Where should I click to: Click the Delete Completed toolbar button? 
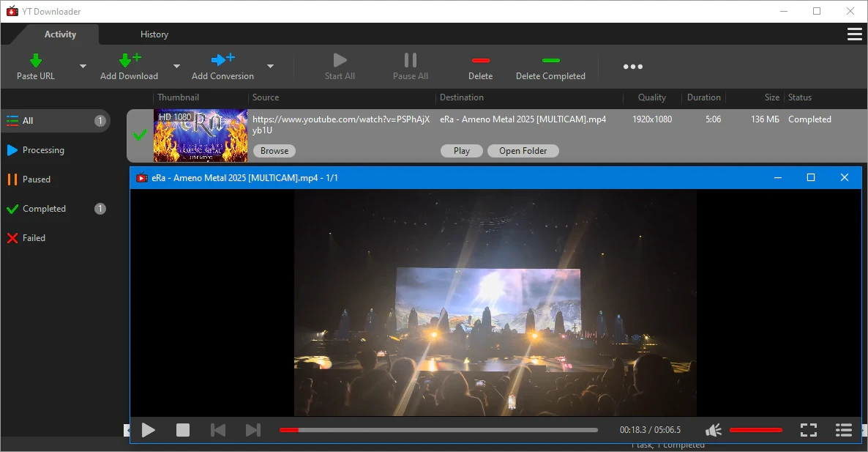(550, 67)
